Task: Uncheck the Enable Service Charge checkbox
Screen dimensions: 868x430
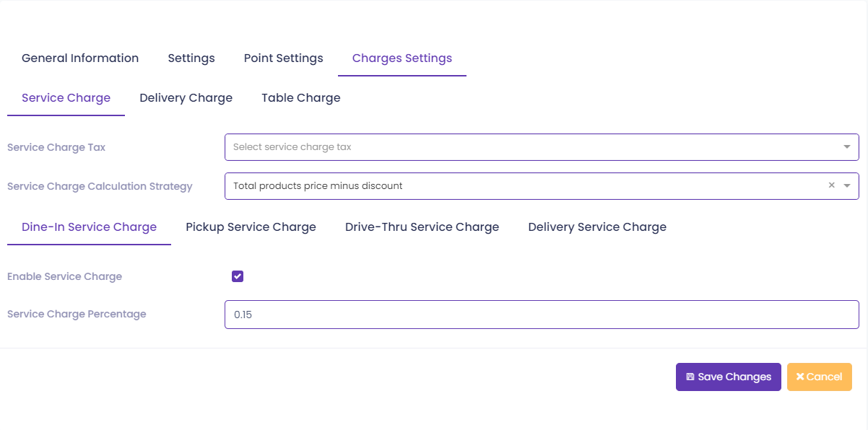Action: pyautogui.click(x=238, y=276)
